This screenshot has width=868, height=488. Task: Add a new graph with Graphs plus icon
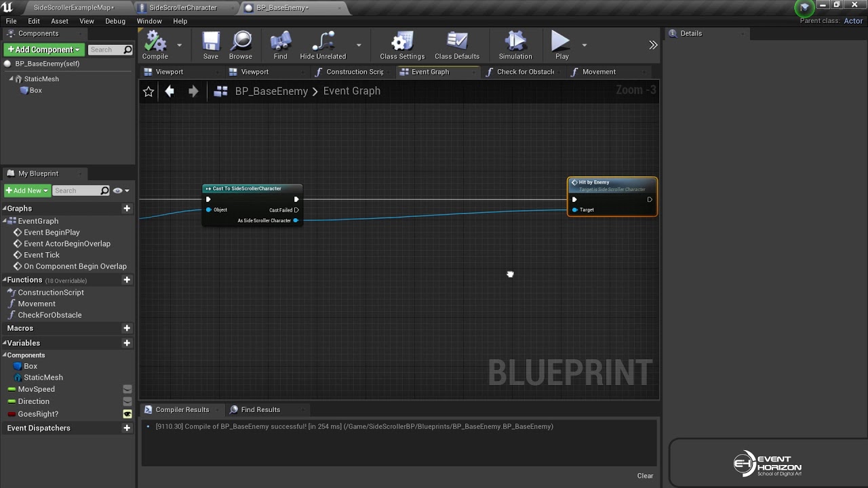pos(127,208)
